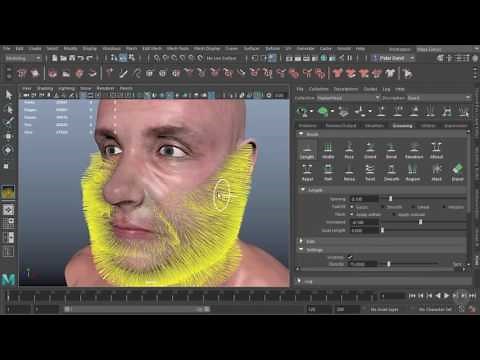480x360 pixels.
Task: Select the green Erase grooming brush
Action: point(458,173)
